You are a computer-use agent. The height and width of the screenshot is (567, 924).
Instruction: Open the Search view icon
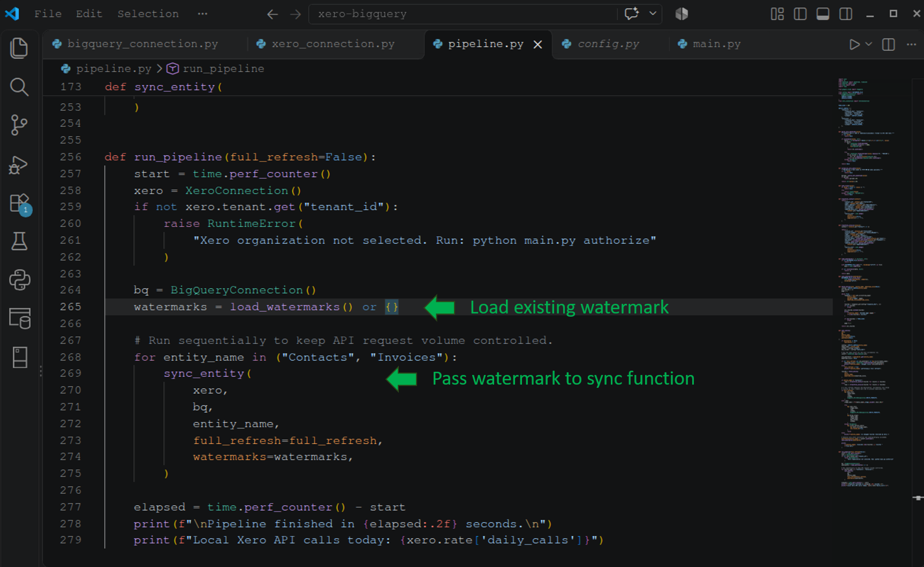pyautogui.click(x=19, y=87)
